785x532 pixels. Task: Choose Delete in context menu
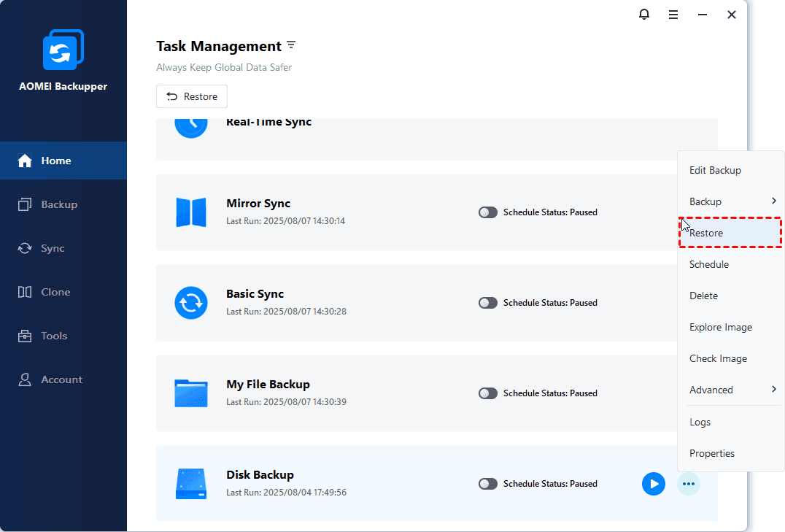point(730,296)
